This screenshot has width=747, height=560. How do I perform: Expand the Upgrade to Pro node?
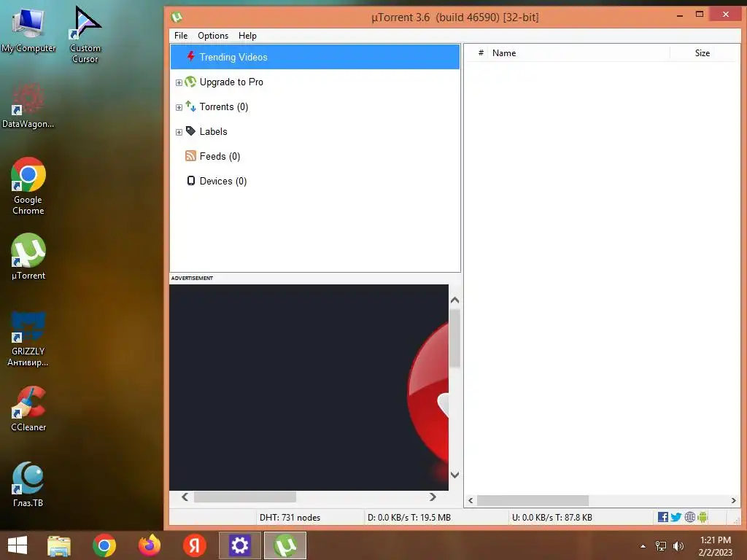pyautogui.click(x=179, y=82)
